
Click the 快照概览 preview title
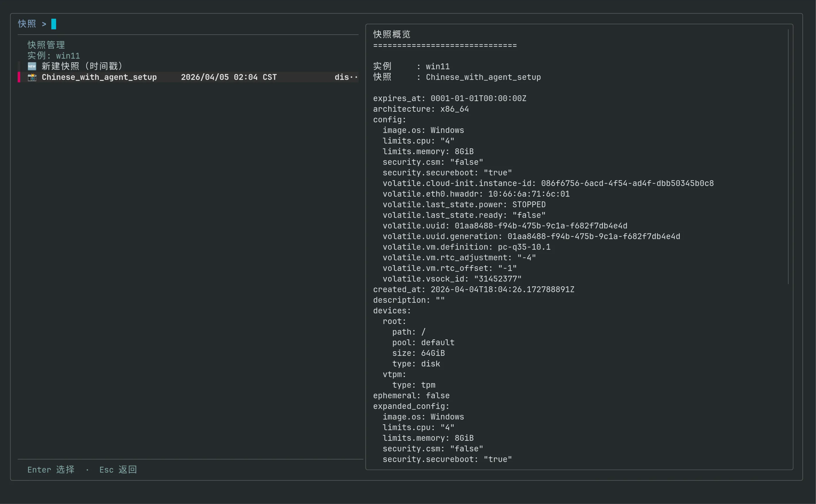391,34
